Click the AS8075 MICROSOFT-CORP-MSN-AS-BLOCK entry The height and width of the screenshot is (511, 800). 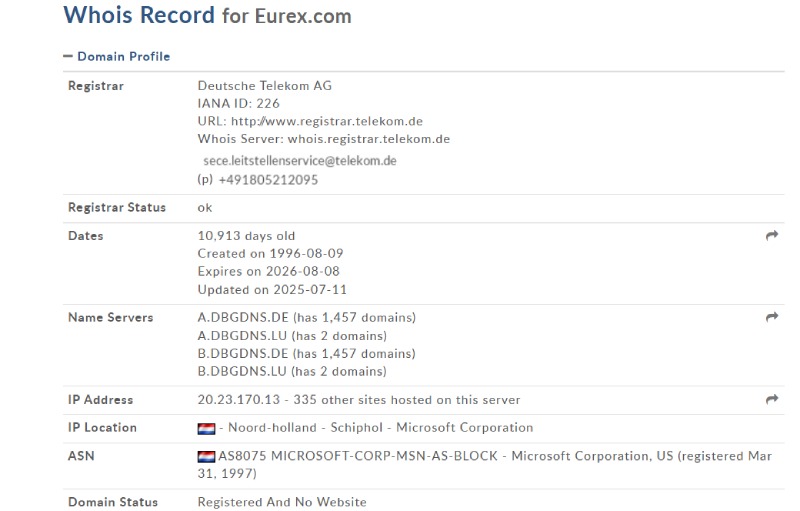coord(358,456)
